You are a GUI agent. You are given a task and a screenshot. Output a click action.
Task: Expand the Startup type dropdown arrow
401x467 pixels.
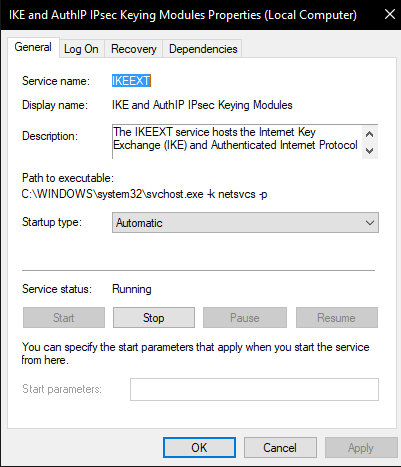tap(370, 223)
